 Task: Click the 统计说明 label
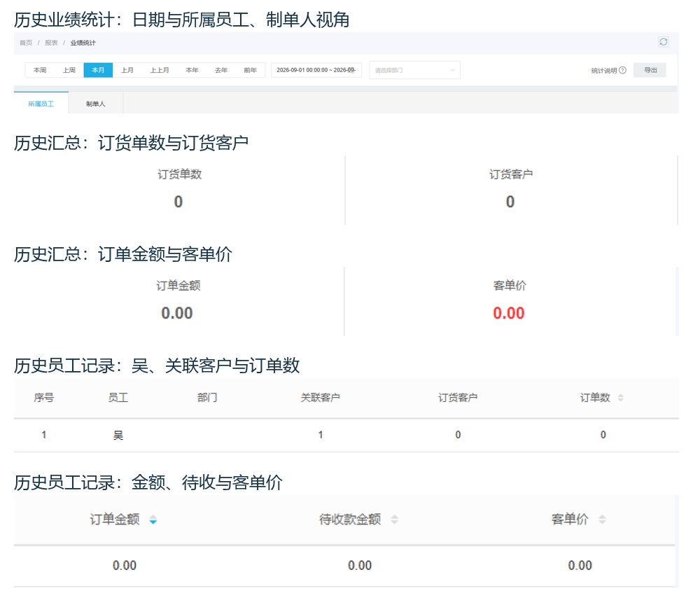point(604,71)
